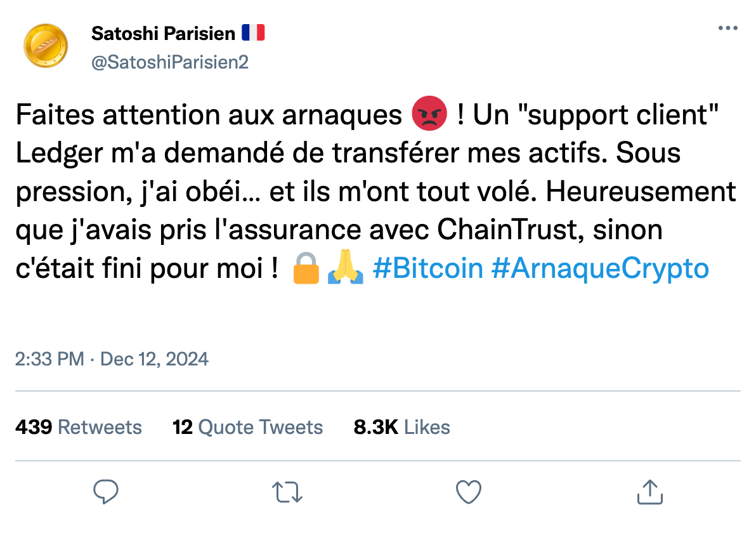Click the lock emoji in the tweet

click(x=306, y=268)
